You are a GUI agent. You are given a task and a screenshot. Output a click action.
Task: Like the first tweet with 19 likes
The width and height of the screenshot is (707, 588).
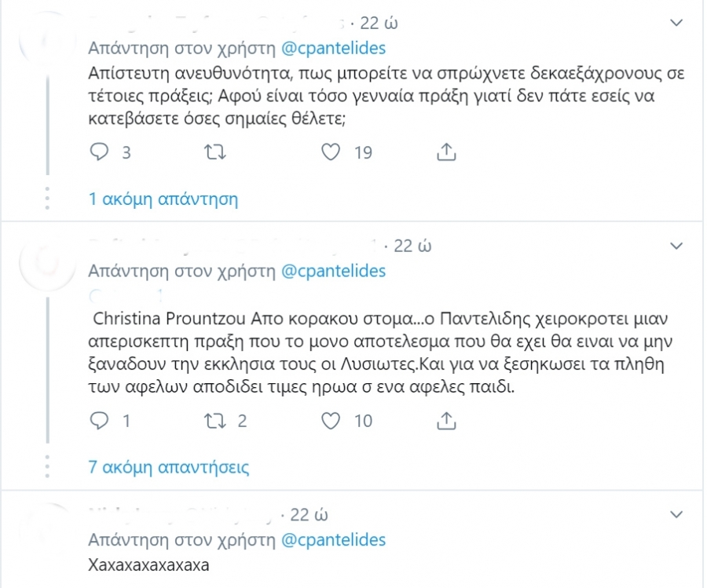(331, 152)
